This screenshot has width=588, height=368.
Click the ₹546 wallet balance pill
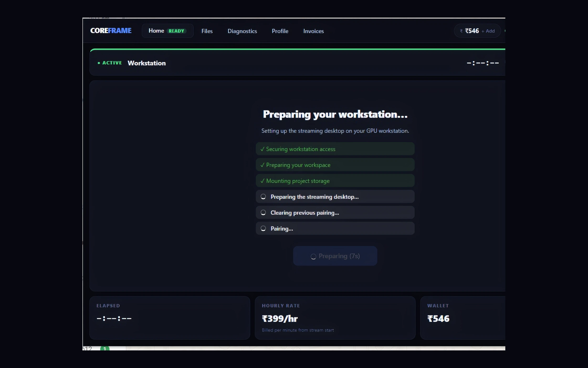477,31
